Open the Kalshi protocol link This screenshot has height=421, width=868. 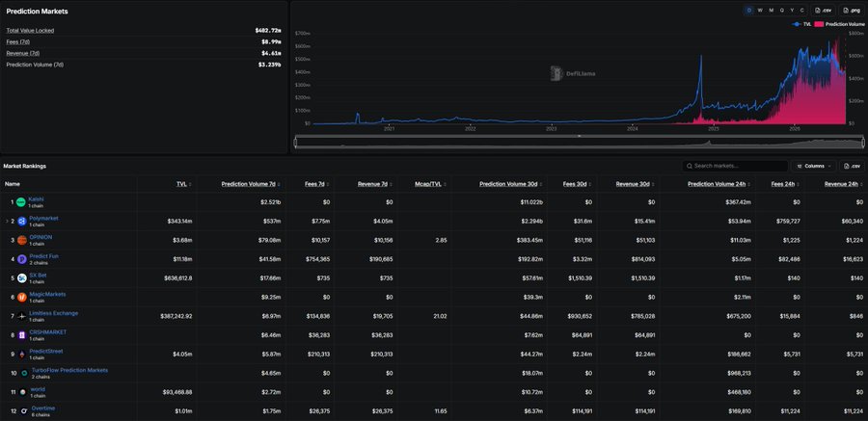coord(36,199)
